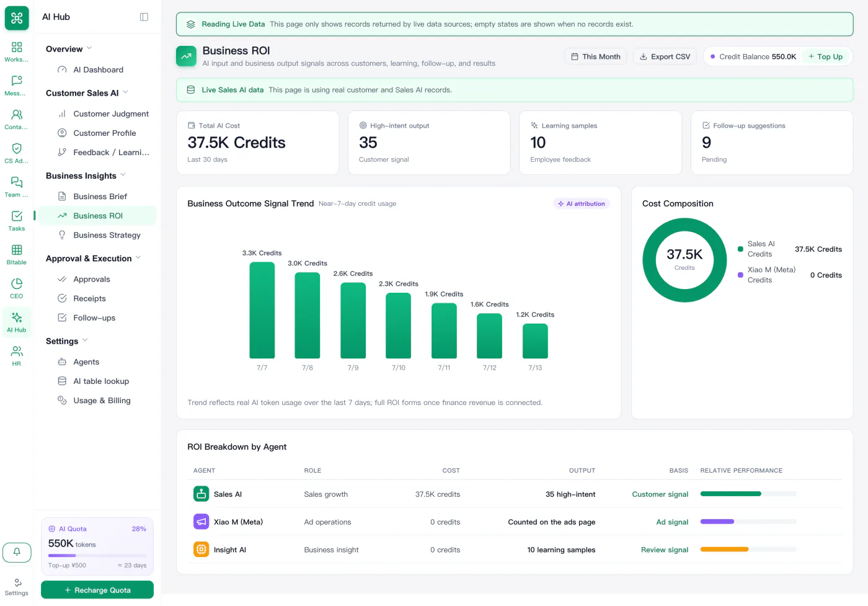Open AI Dashboard page
Viewport: 868px width, 606px height.
(97, 70)
